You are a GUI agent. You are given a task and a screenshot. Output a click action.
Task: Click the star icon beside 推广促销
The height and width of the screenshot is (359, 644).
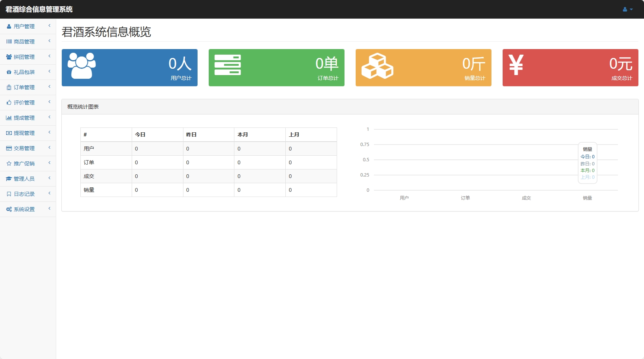click(9, 164)
